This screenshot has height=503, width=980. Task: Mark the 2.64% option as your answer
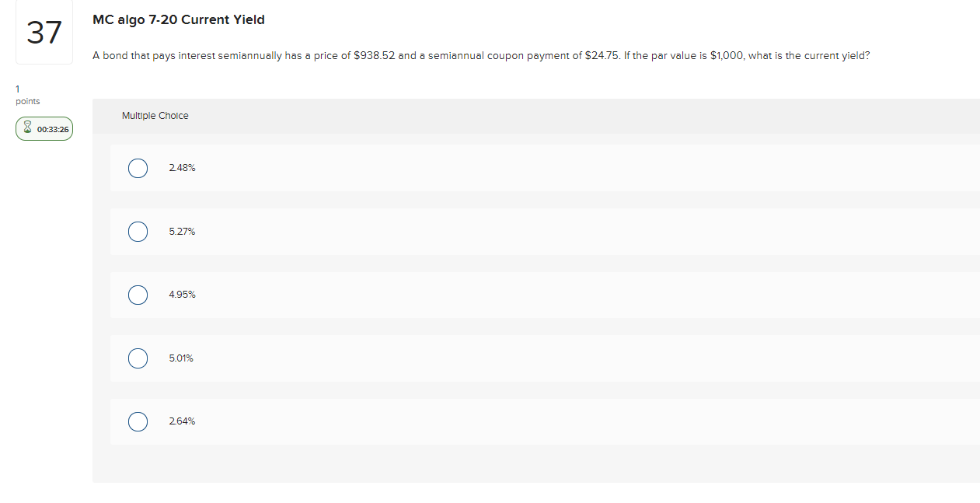138,421
